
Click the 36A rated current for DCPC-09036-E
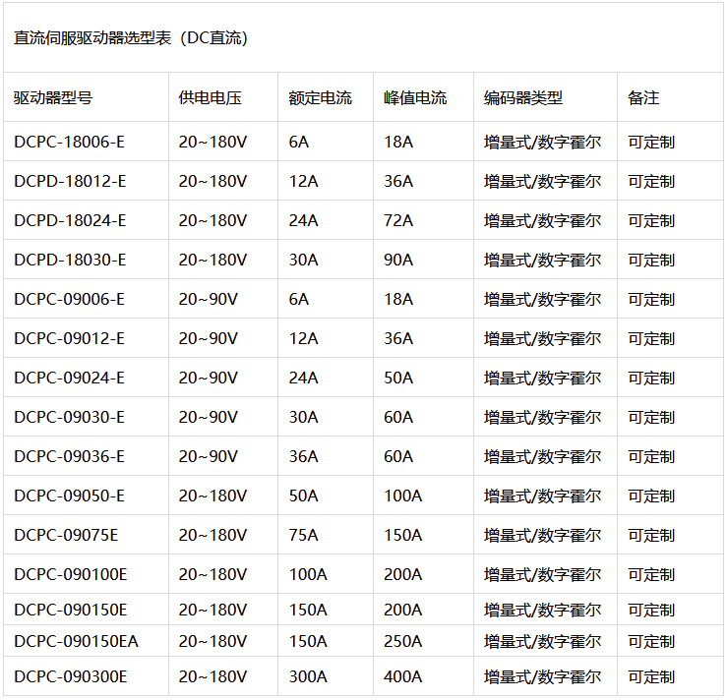(303, 456)
